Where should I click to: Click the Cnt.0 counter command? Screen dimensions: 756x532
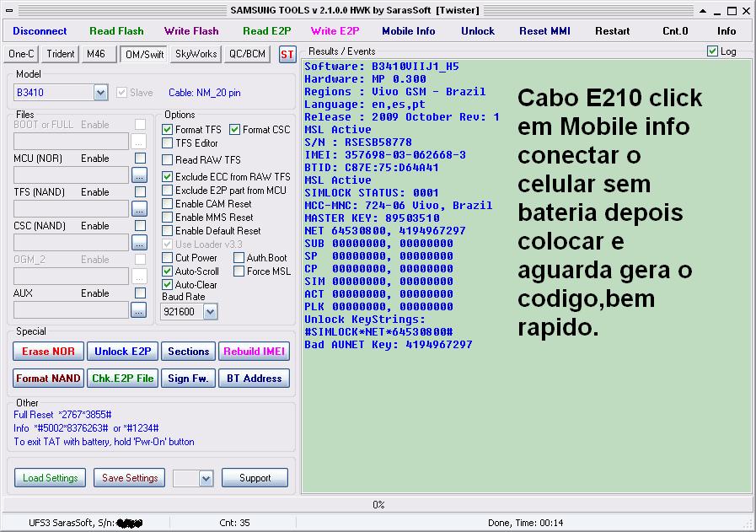tap(675, 31)
